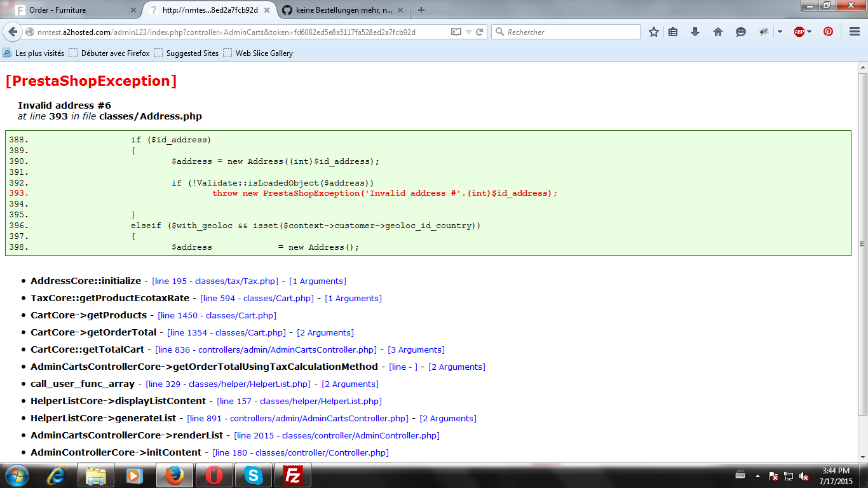Expand 2 Arguments for getOrderTotalUsingTaxCalculationMethod
This screenshot has height=488, width=868.
tap(457, 367)
